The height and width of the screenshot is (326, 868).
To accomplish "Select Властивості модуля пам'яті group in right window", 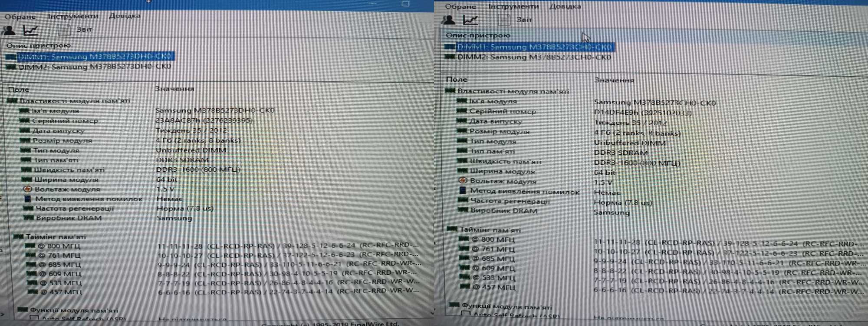I will point(513,91).
